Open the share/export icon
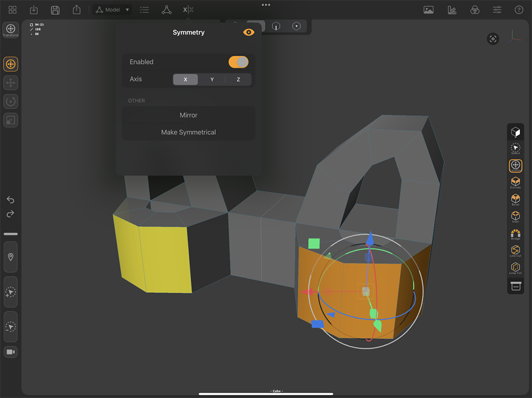 (77, 10)
